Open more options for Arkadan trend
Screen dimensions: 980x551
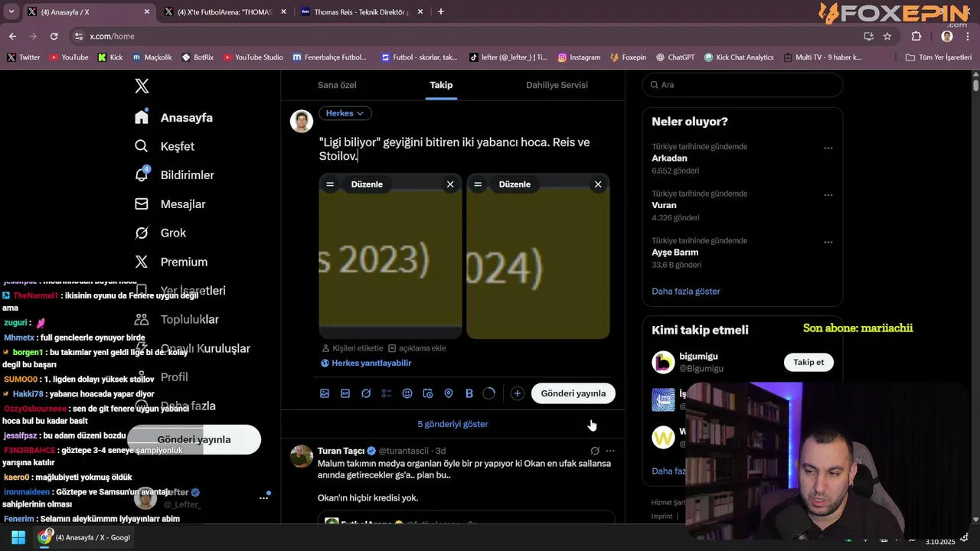pyautogui.click(x=828, y=148)
